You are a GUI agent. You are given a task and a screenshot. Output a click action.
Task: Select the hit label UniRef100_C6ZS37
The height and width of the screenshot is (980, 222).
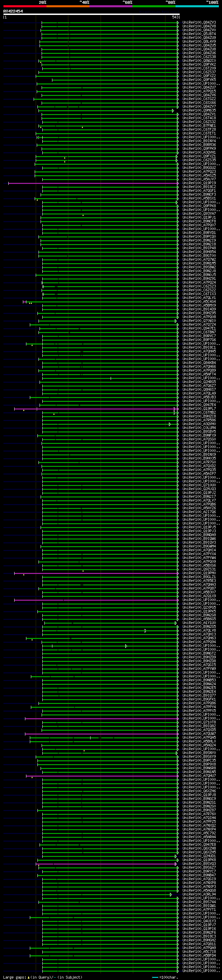(199, 72)
